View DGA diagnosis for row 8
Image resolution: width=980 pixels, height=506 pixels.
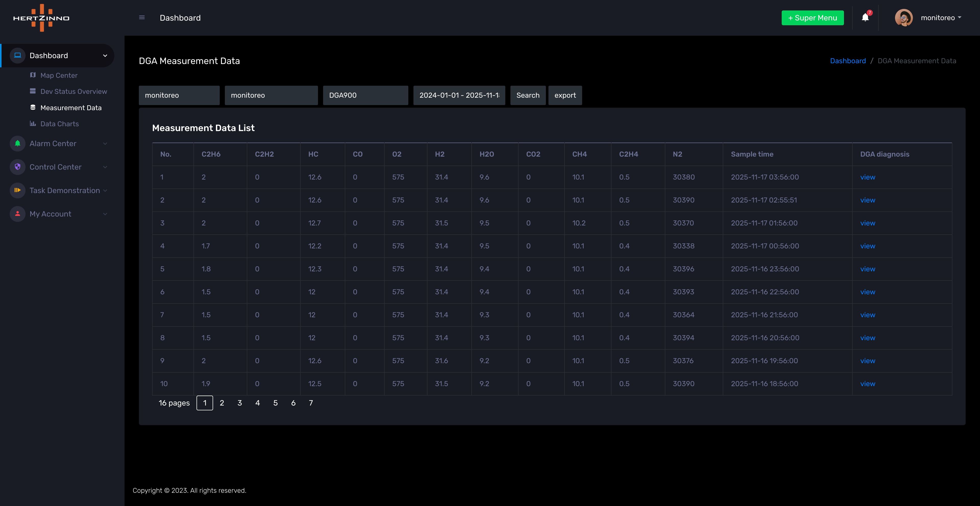868,338
